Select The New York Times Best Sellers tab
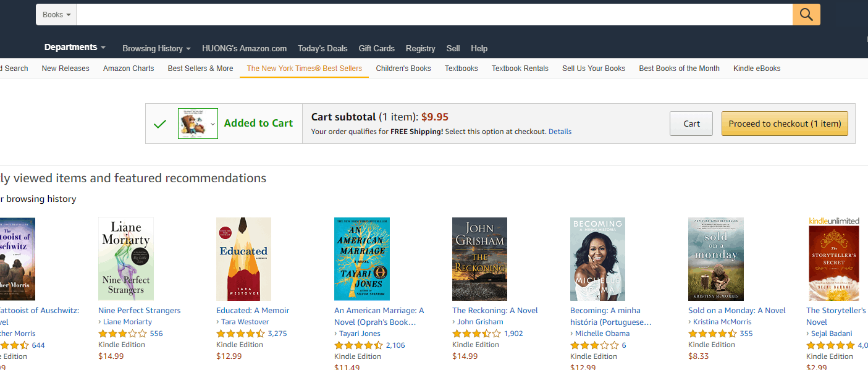The width and height of the screenshot is (868, 370). coord(303,68)
